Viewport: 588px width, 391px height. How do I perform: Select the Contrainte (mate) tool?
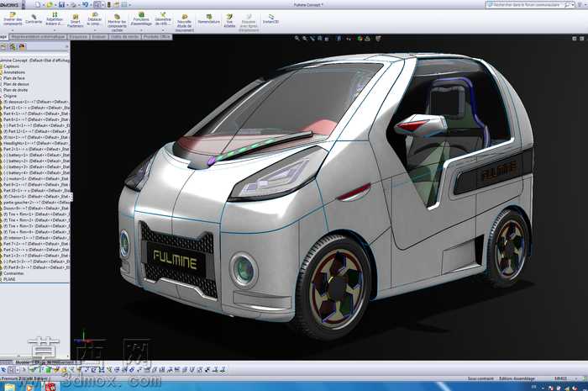pos(34,18)
